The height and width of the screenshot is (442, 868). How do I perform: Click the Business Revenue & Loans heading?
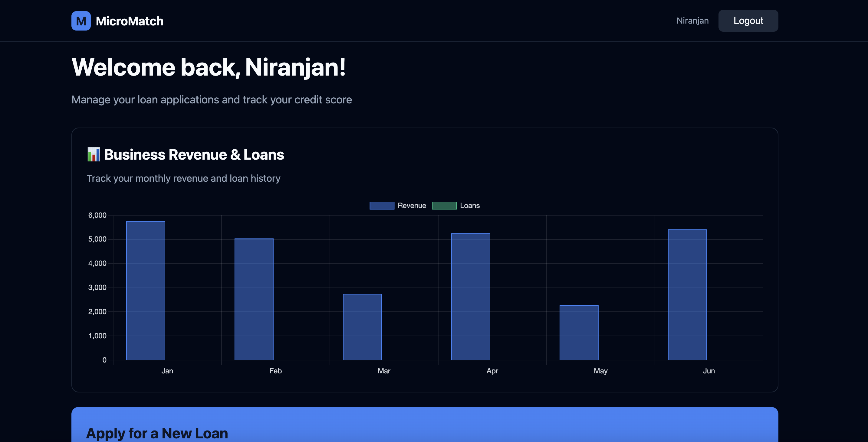click(x=194, y=154)
